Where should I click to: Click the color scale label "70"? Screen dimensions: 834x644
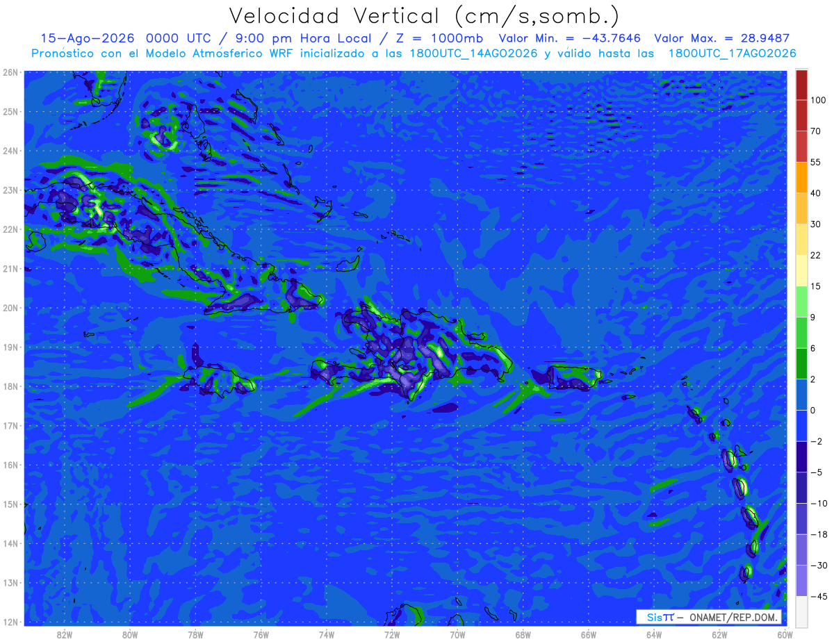point(815,131)
